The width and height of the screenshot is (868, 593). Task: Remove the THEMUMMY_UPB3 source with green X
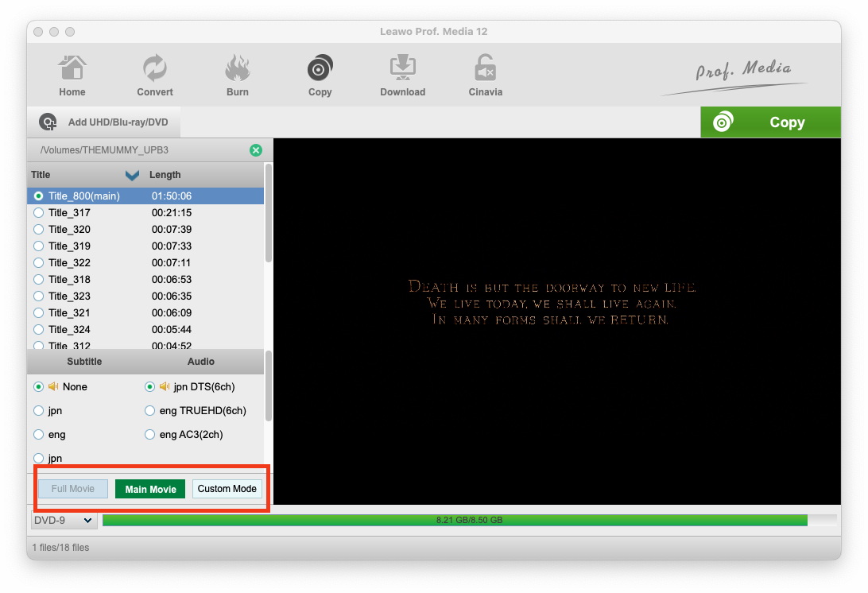pos(256,150)
